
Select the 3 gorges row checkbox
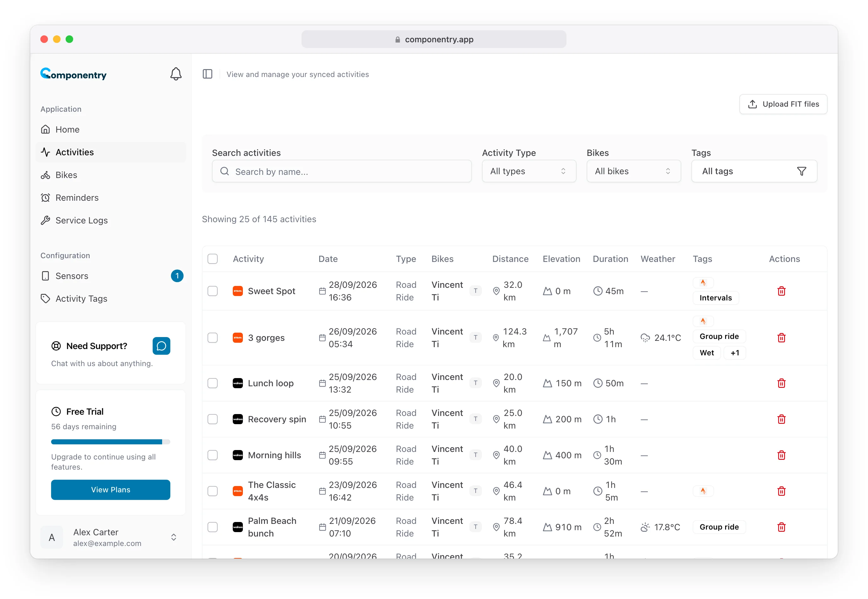pyautogui.click(x=212, y=337)
